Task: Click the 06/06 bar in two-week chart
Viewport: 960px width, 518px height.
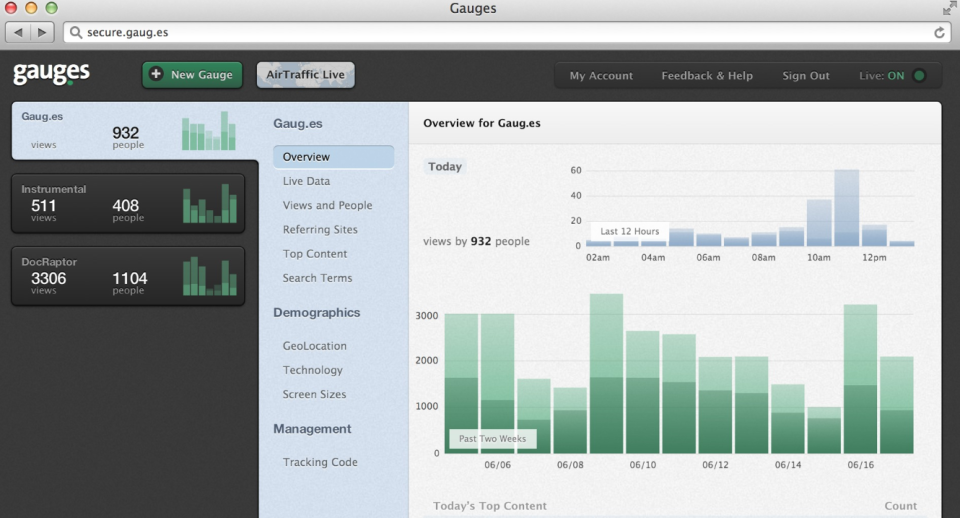Action: click(x=497, y=383)
